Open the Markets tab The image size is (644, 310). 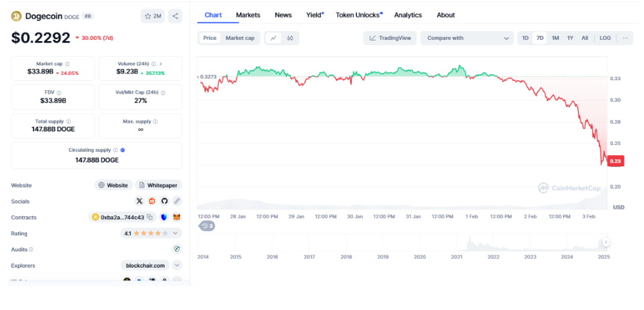(248, 15)
